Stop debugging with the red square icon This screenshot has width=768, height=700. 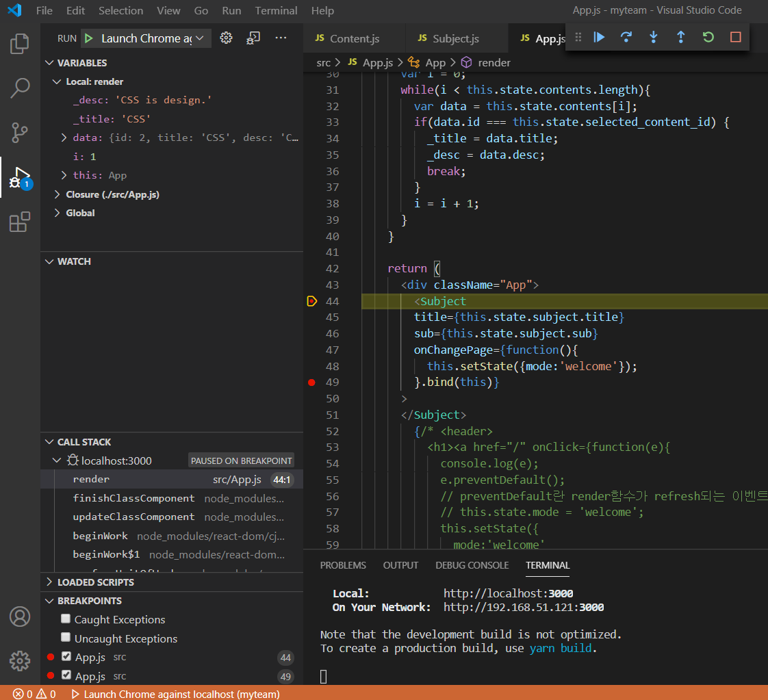(735, 37)
